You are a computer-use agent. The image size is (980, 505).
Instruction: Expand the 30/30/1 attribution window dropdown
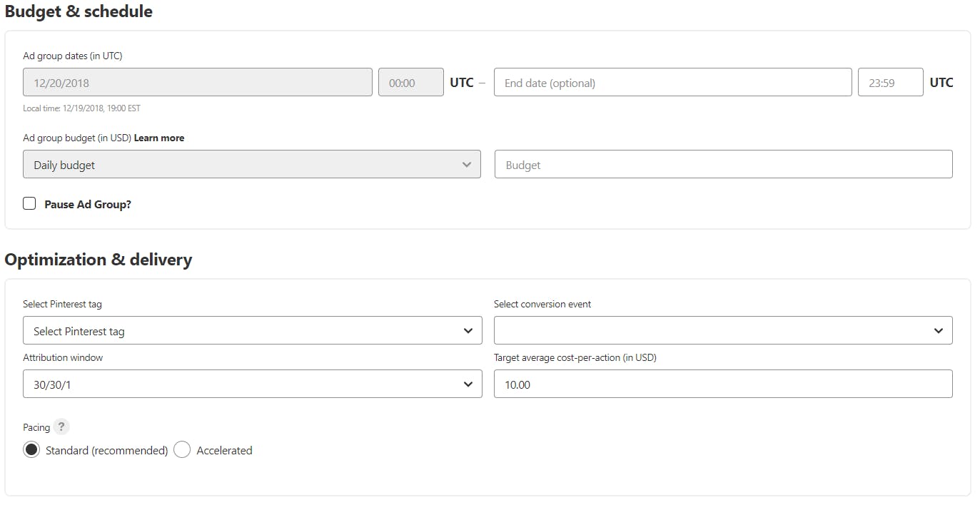coord(252,384)
